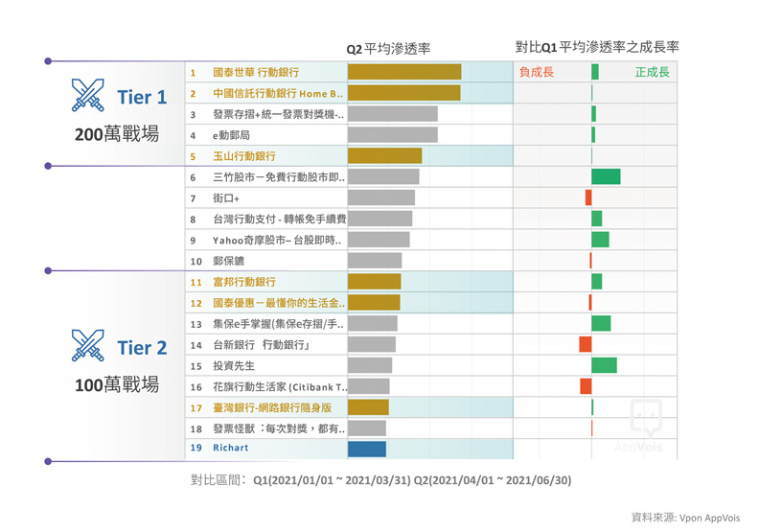Select the 正成長 legend label
This screenshot has width=759, height=532.
(x=652, y=72)
